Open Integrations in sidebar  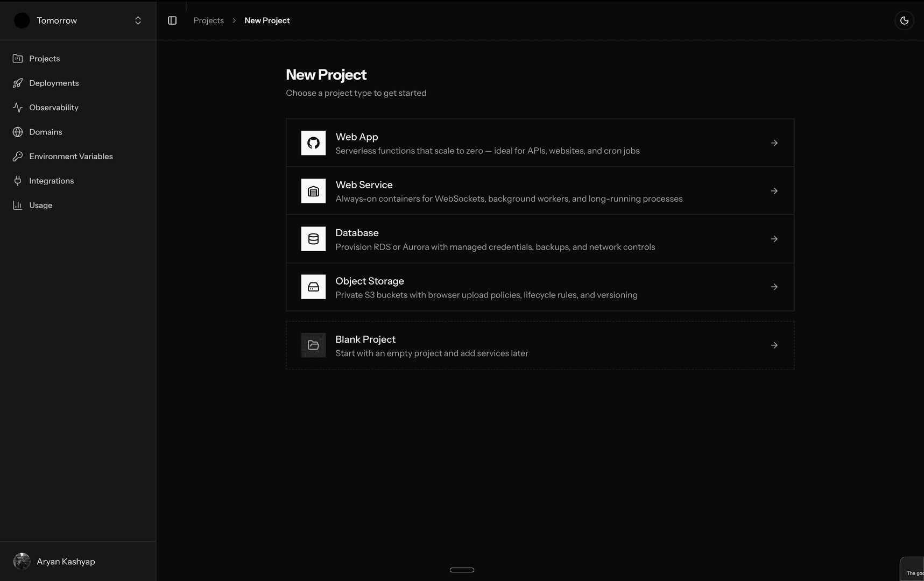[78, 181]
